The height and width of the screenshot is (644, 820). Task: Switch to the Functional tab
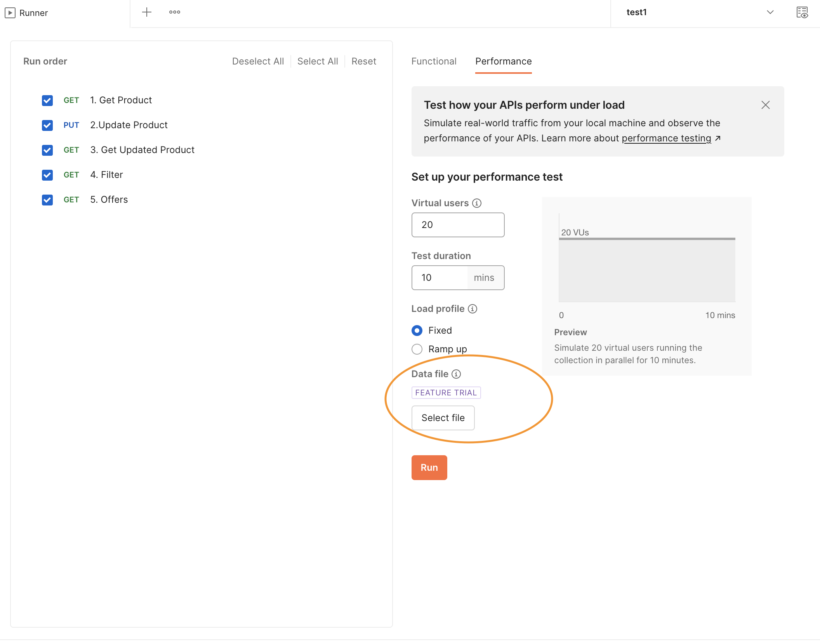point(434,61)
